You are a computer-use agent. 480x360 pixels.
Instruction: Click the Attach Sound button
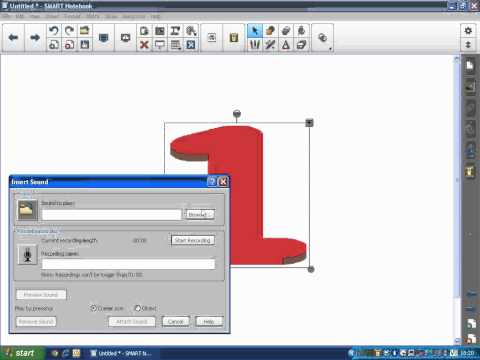click(x=132, y=321)
